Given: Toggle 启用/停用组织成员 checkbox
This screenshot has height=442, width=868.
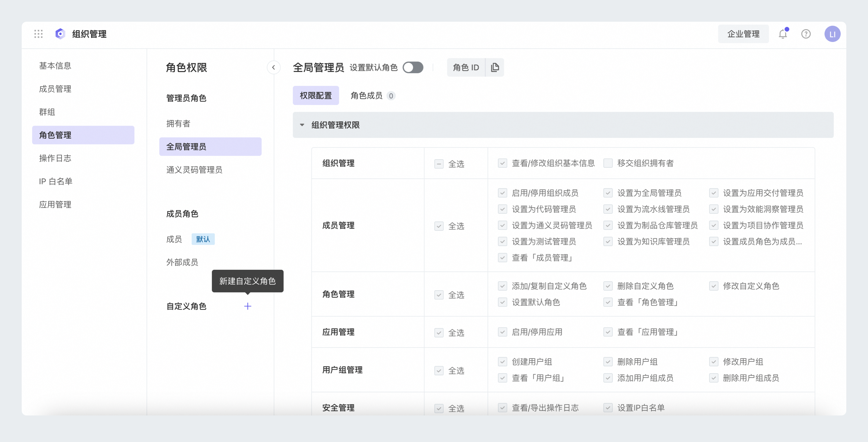Looking at the screenshot, I should pos(502,193).
